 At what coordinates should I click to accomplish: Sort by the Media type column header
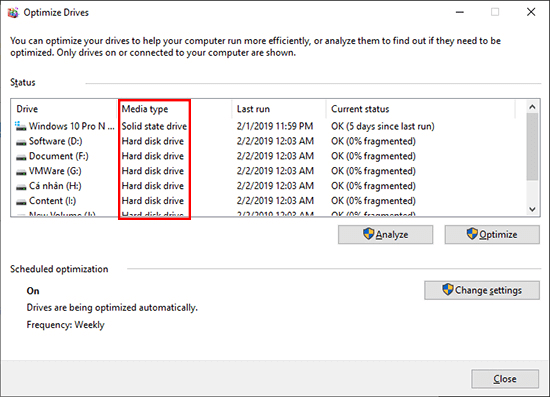coord(174,109)
